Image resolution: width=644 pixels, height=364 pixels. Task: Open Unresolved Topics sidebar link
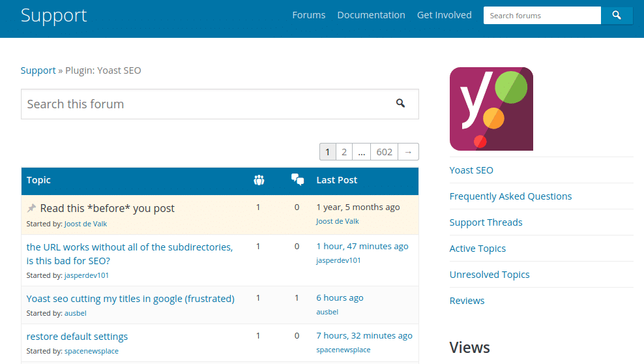[x=490, y=275]
